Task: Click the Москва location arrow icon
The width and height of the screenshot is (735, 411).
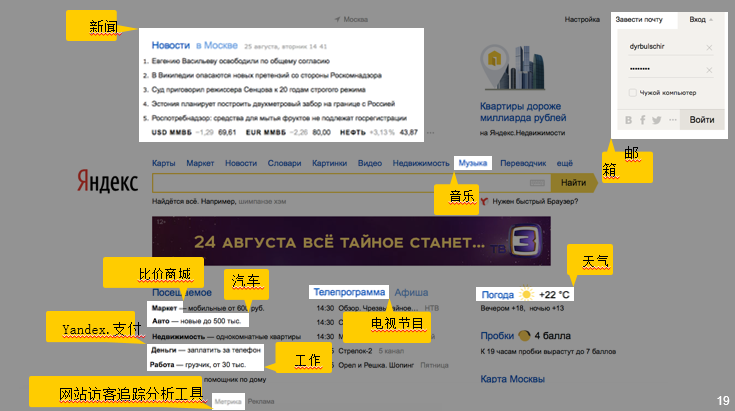Action: pos(337,19)
